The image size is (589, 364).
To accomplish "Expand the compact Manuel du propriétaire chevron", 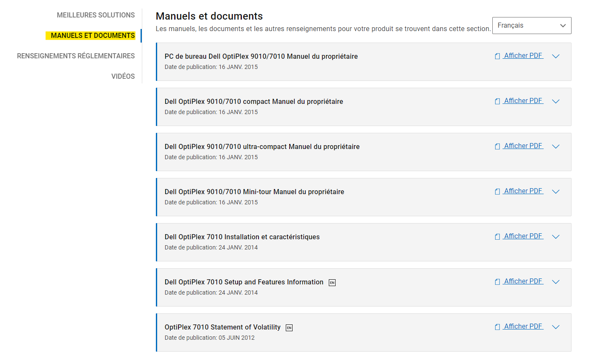I will [555, 101].
